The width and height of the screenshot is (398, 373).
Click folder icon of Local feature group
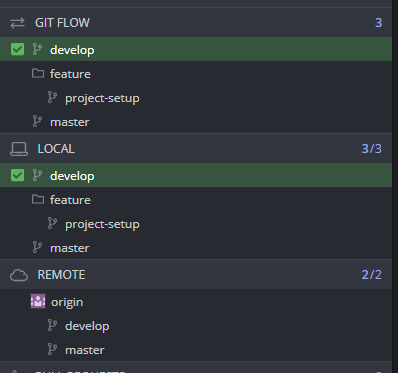[x=38, y=199]
